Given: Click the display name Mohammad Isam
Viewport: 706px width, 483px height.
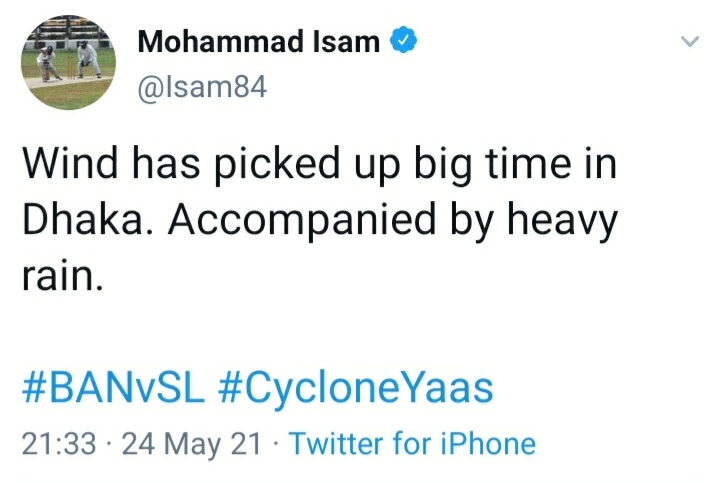Looking at the screenshot, I should coord(258,41).
